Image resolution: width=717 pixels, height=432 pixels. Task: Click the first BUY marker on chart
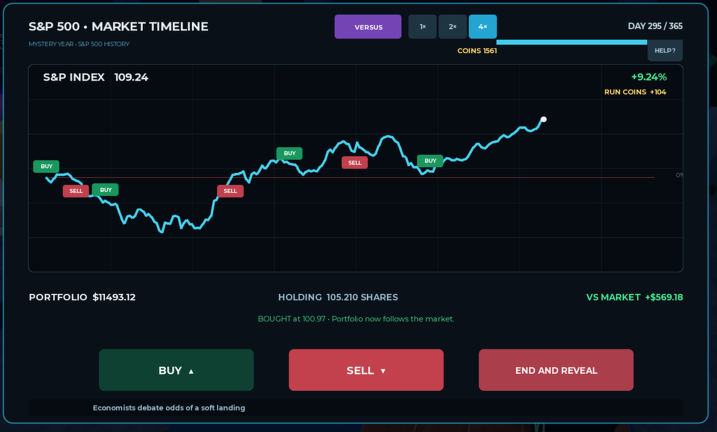click(x=46, y=166)
